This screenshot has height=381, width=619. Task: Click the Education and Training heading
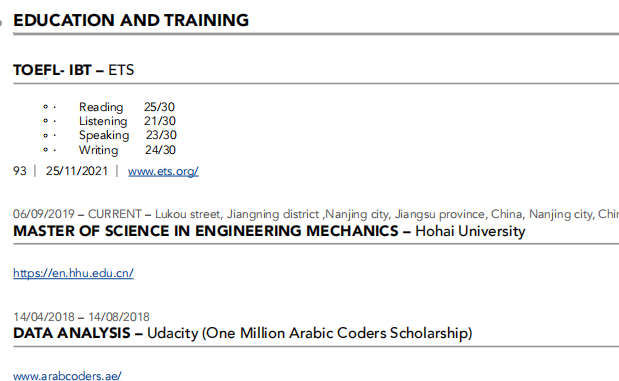tap(131, 20)
